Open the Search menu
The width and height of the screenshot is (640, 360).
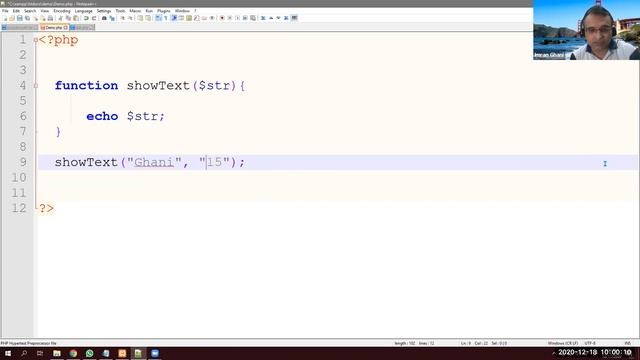coord(30,11)
